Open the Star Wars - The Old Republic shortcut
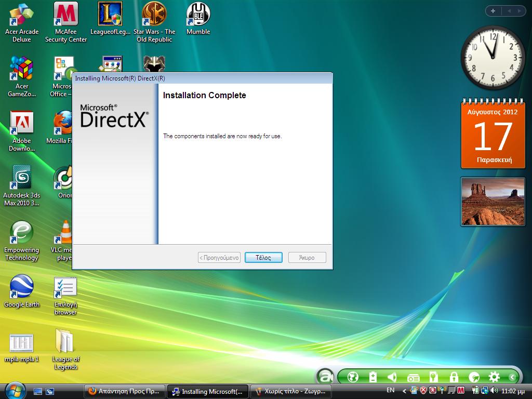The height and width of the screenshot is (399, 532). coord(154,23)
